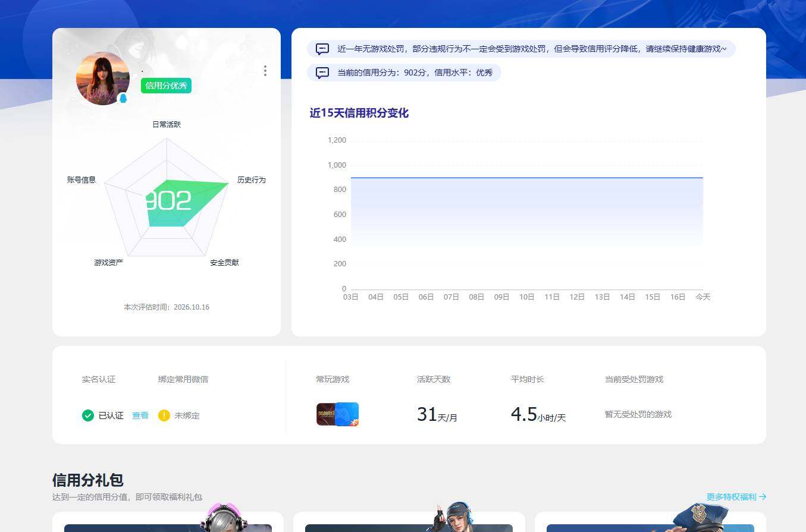The width and height of the screenshot is (806, 532).
Task: Click the 实名认证 label
Action: (x=99, y=379)
